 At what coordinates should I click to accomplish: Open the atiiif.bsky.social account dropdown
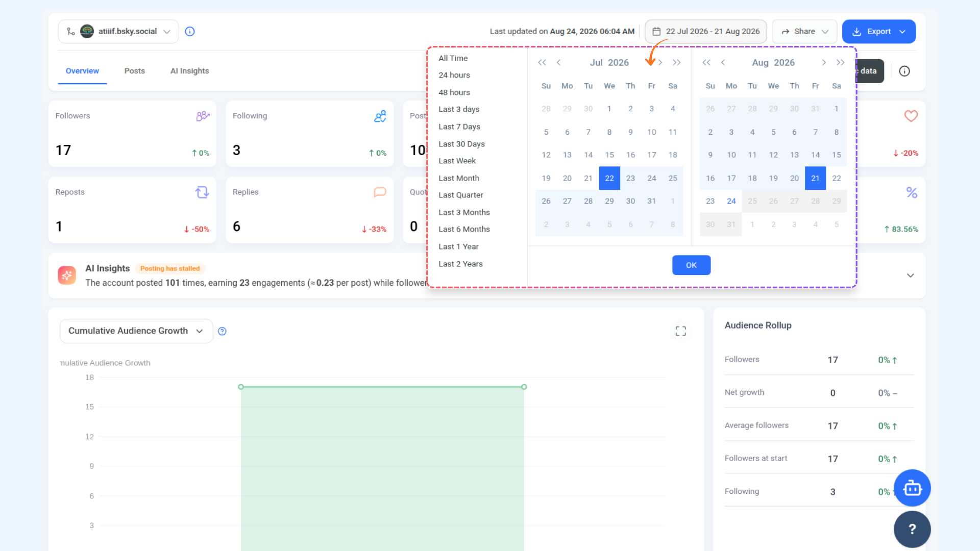(x=118, y=32)
